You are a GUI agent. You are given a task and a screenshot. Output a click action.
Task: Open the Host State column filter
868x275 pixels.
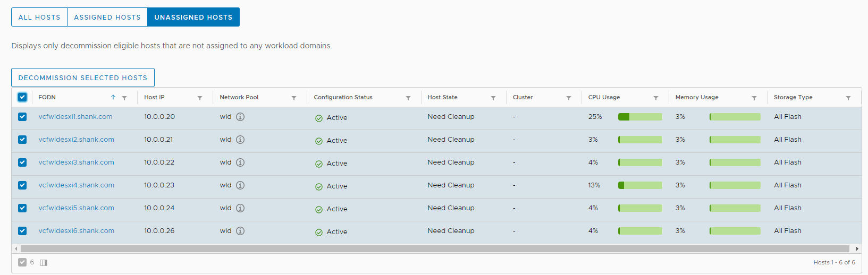493,98
